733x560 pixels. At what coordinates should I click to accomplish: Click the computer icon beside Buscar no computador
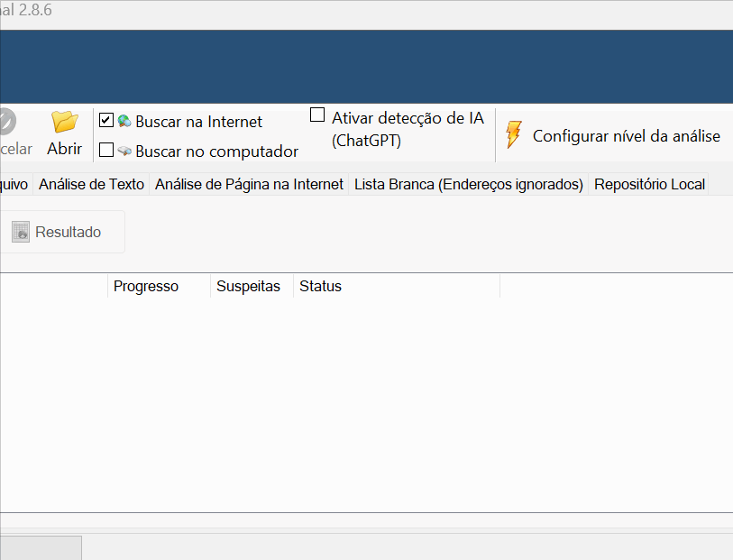[124, 151]
